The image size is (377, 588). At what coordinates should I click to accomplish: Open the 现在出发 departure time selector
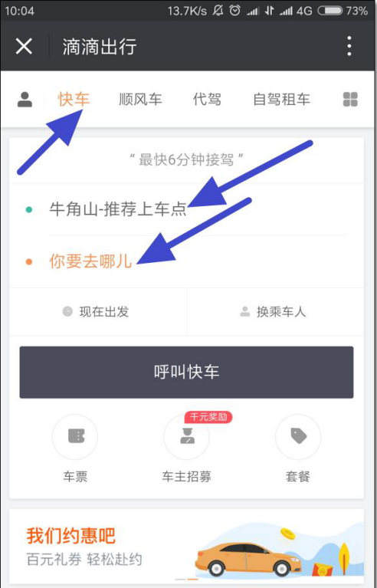98,311
